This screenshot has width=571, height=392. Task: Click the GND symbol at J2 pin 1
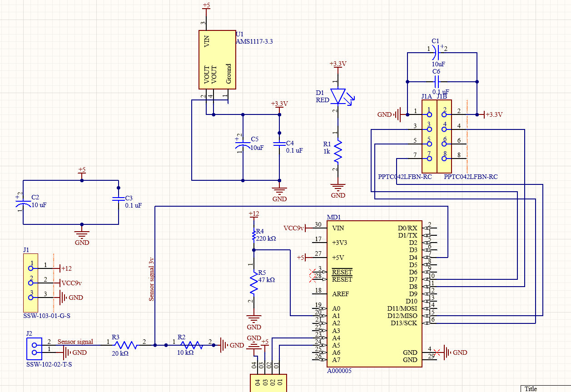[74, 352]
